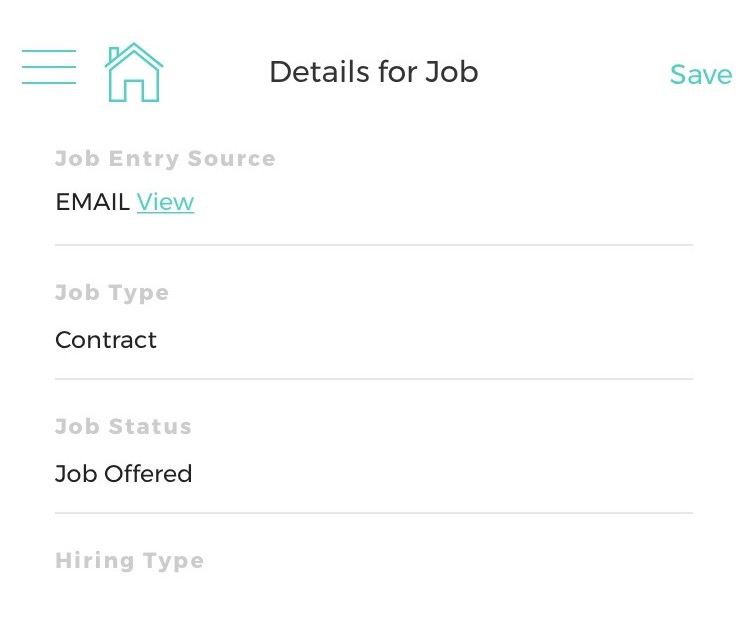Select the EMAIL source text
The width and height of the screenshot is (746, 636).
tap(92, 202)
